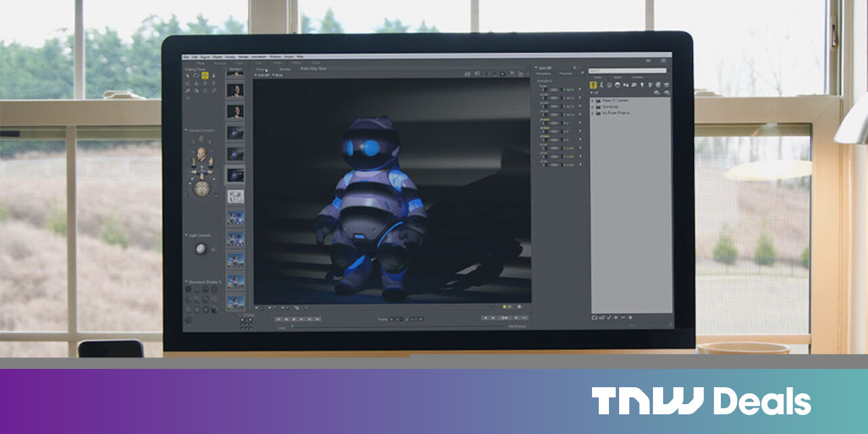
Task: Switch to the Material room tab
Action: [220, 62]
